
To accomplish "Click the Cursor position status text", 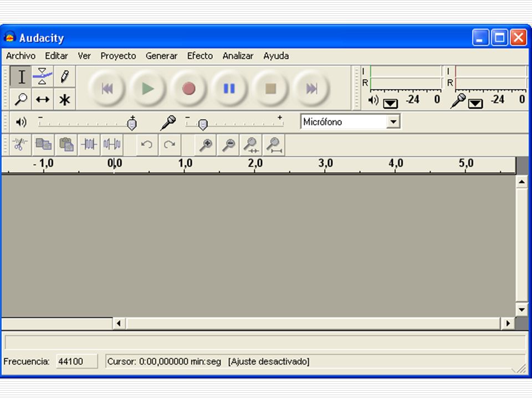I will tap(164, 361).
